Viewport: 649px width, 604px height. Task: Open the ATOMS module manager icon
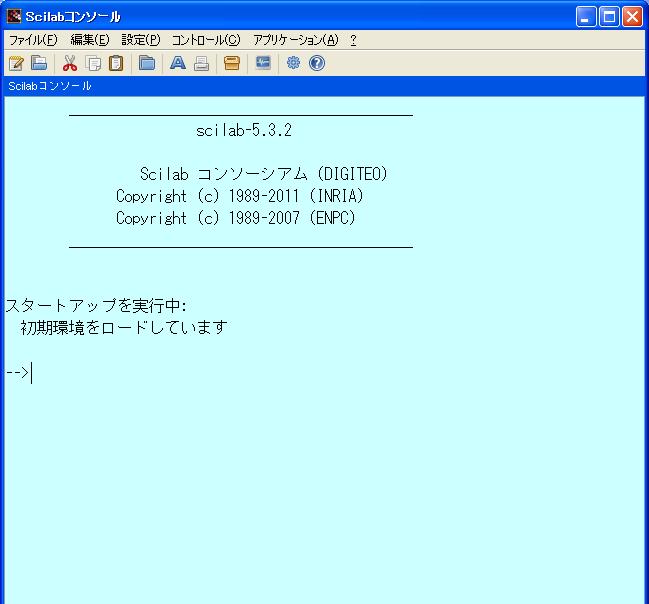[232, 63]
